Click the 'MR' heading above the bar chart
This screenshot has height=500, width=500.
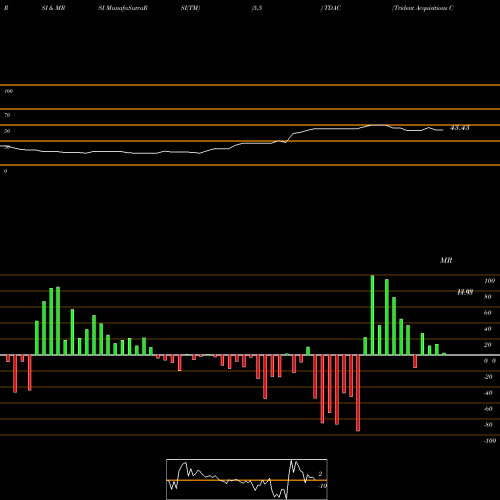coord(446,260)
